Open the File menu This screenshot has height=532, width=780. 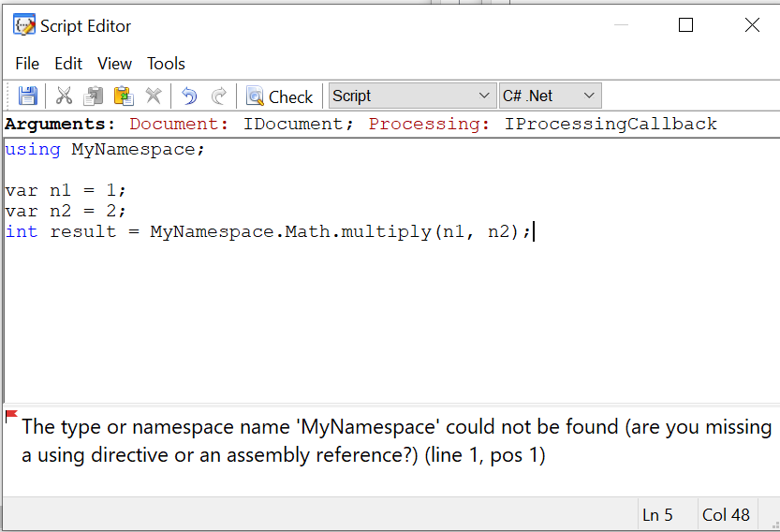click(x=27, y=64)
